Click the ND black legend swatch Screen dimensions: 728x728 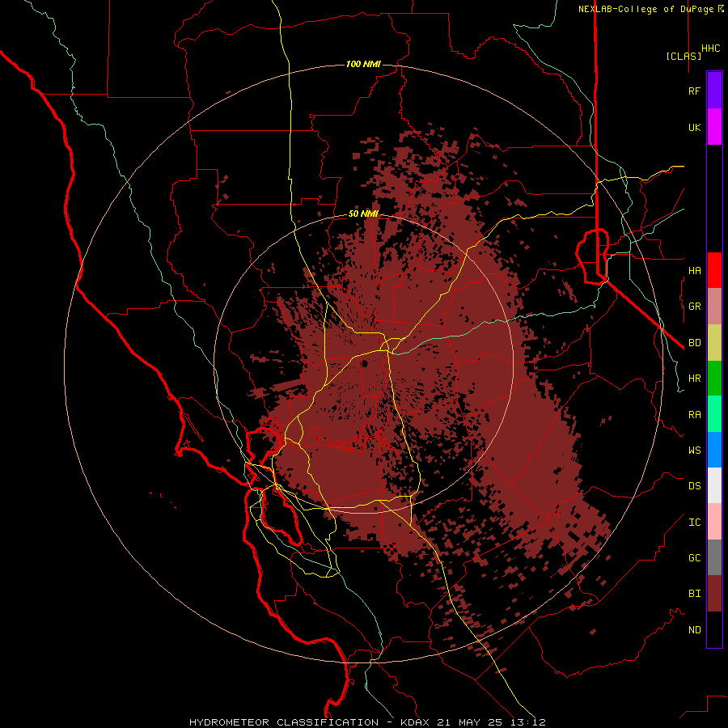coord(714,629)
